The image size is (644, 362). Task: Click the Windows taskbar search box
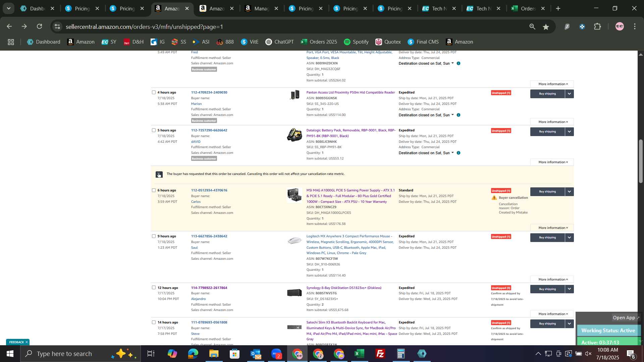80,354
